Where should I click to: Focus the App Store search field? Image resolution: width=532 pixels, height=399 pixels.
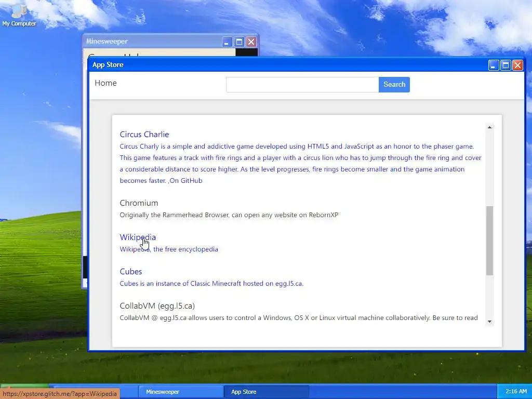(302, 85)
